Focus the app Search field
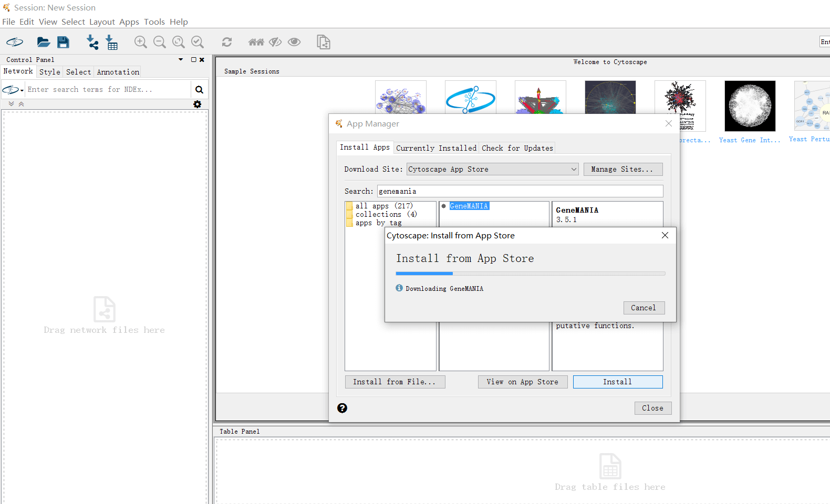The height and width of the screenshot is (504, 830). (520, 191)
